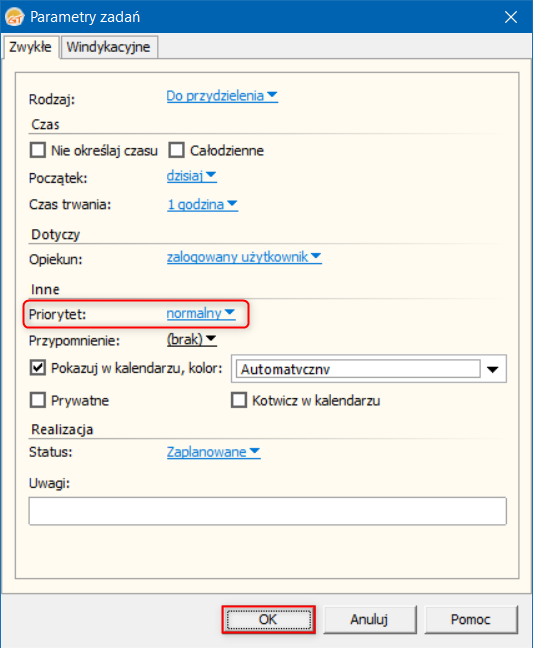The image size is (533, 648).
Task: Open Opiekun 'zalogowany użytkownik' dropdown
Action: pos(244,257)
